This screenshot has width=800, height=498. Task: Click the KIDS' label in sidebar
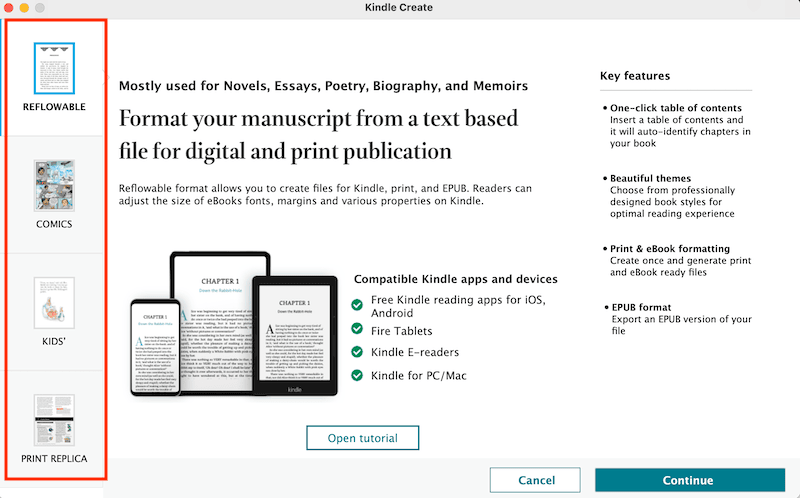tap(54, 341)
